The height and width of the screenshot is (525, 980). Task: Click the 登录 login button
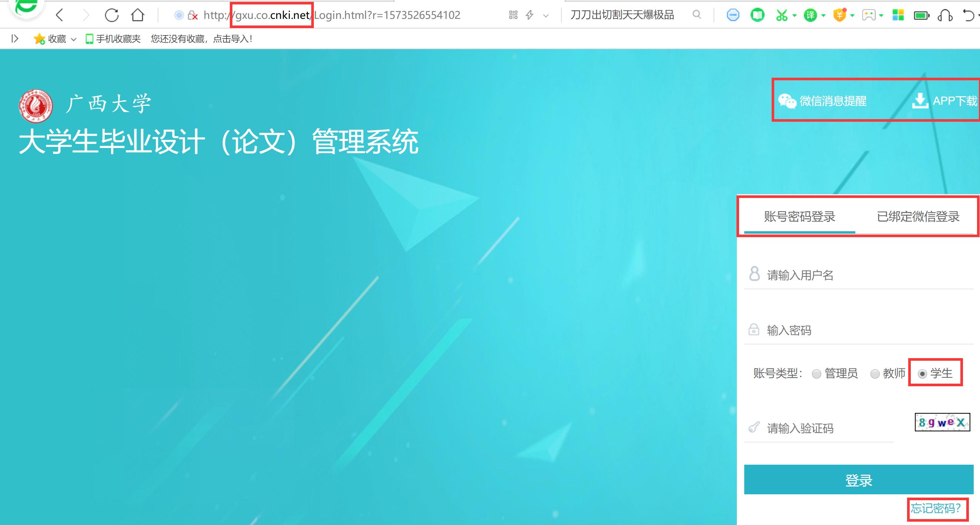click(859, 479)
